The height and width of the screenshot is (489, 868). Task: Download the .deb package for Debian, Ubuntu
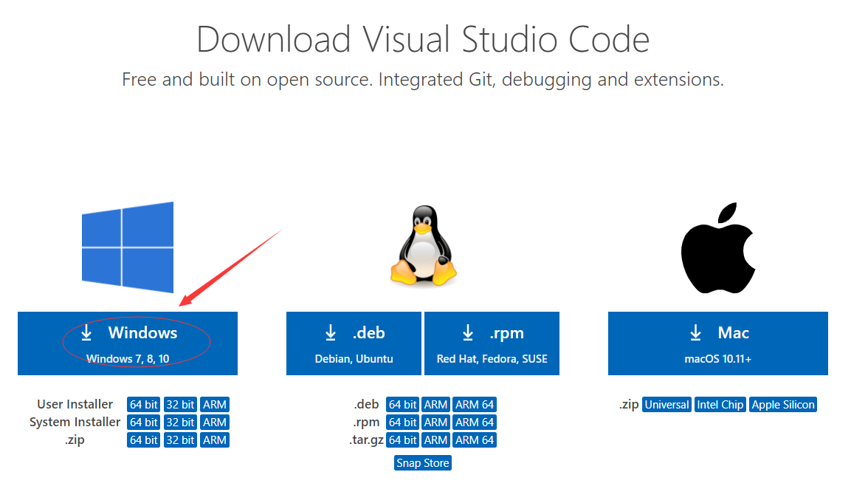pos(354,343)
